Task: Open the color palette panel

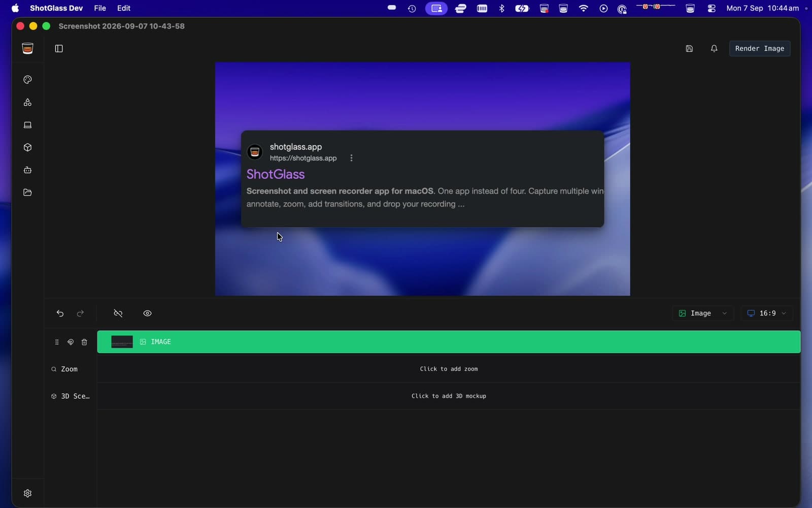Action: pyautogui.click(x=27, y=80)
